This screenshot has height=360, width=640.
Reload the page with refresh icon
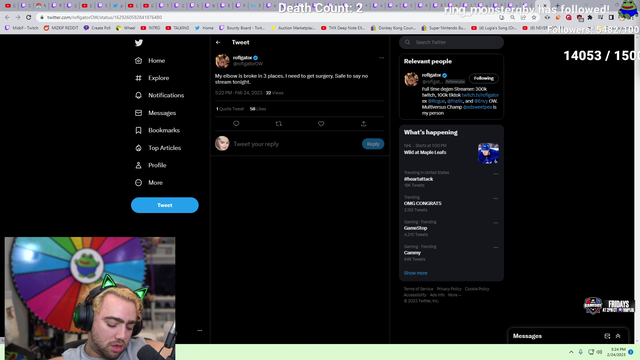pyautogui.click(x=28, y=17)
